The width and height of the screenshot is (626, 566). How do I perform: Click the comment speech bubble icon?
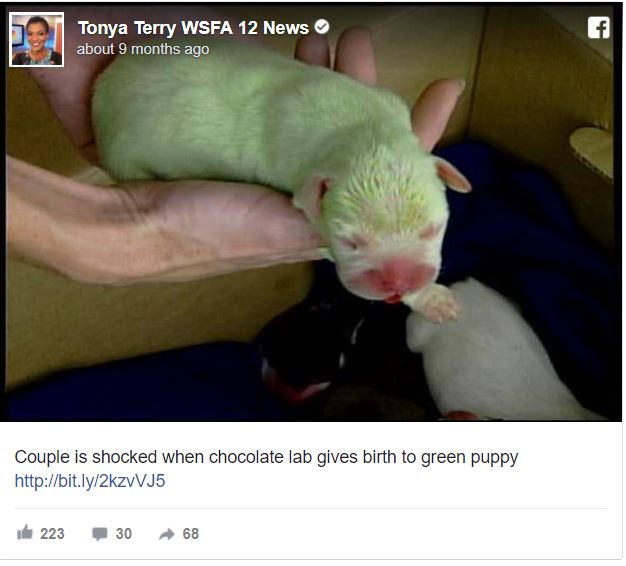(x=100, y=534)
